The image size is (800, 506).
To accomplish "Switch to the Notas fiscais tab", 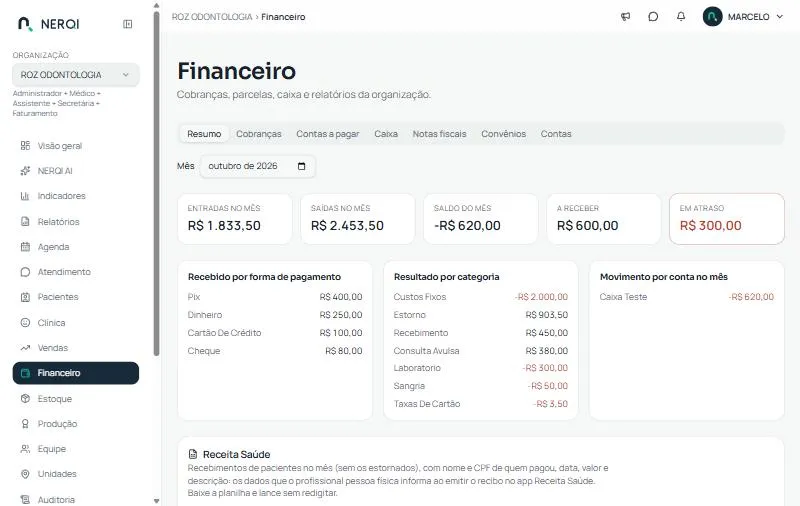I will [439, 134].
